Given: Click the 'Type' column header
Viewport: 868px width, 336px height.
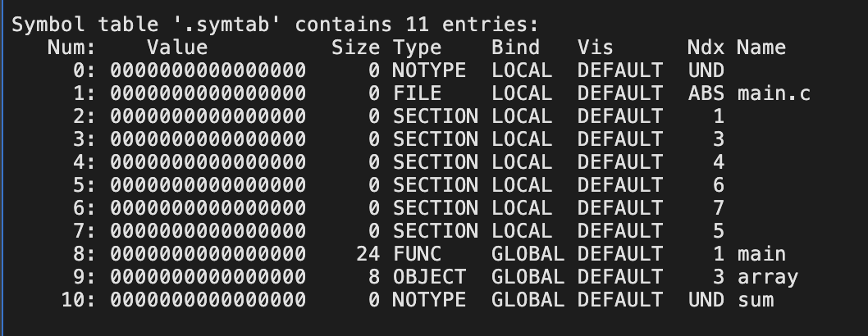Looking at the screenshot, I should (x=418, y=48).
